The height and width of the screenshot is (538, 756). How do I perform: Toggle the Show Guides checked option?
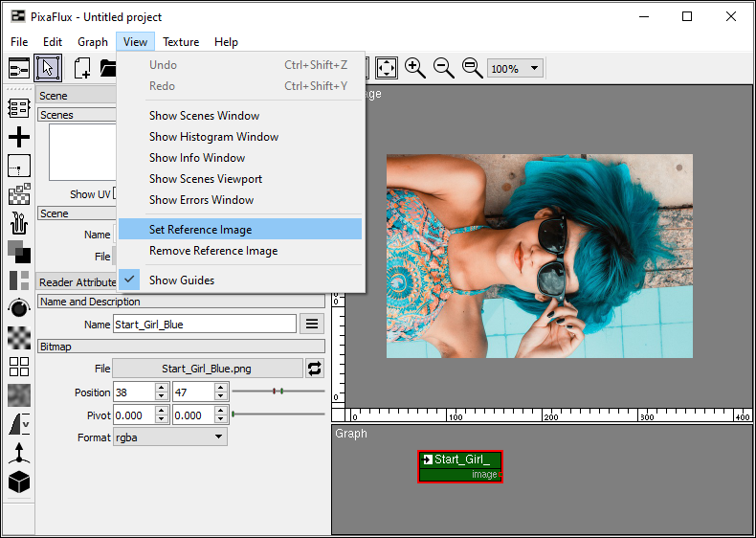[x=181, y=280]
